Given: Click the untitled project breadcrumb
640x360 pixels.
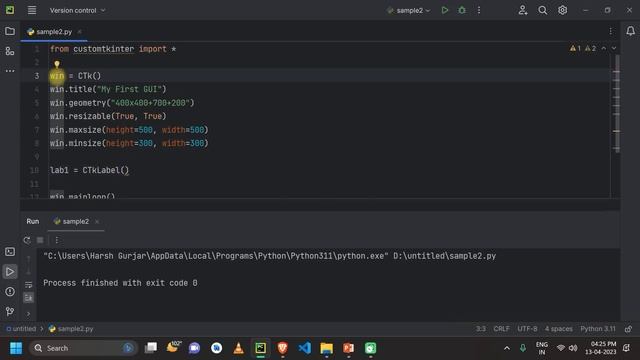Looking at the screenshot, I should pos(21,329).
